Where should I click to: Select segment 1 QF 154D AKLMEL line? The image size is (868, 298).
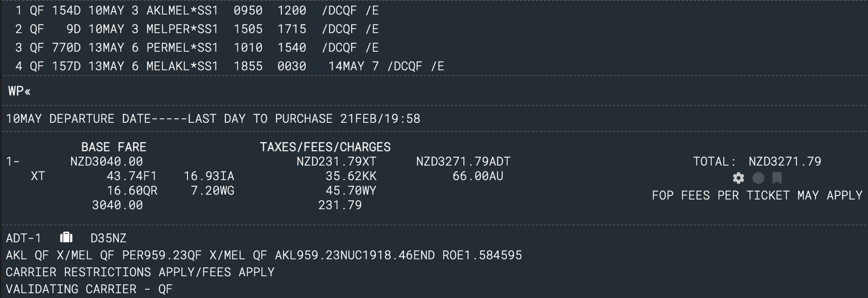(197, 10)
